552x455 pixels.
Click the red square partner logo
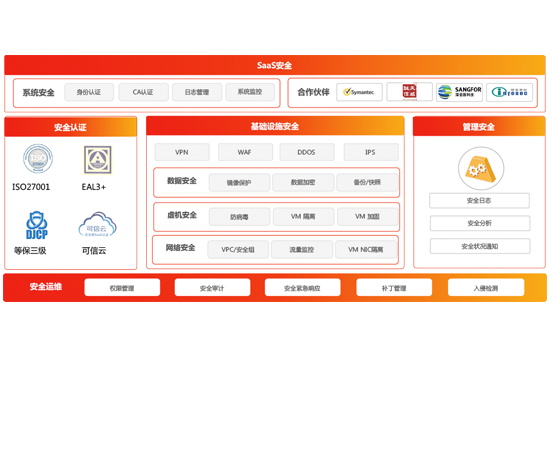[409, 92]
